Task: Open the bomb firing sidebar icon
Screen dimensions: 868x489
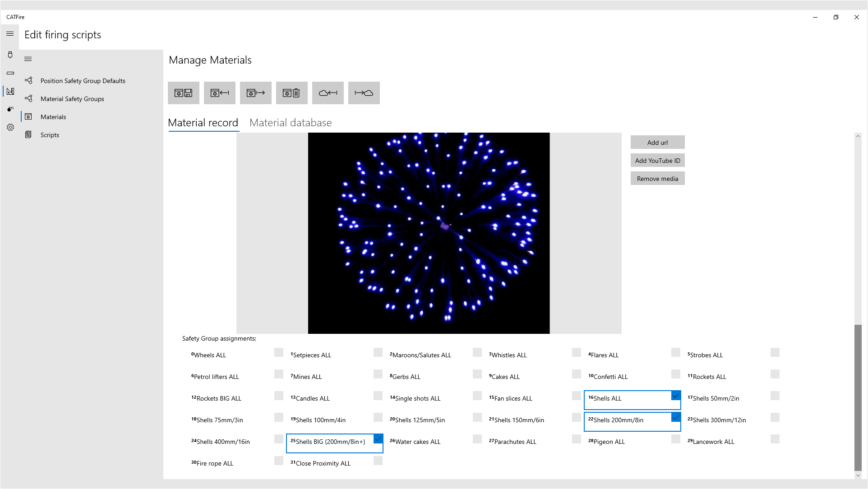Action: 10,109
